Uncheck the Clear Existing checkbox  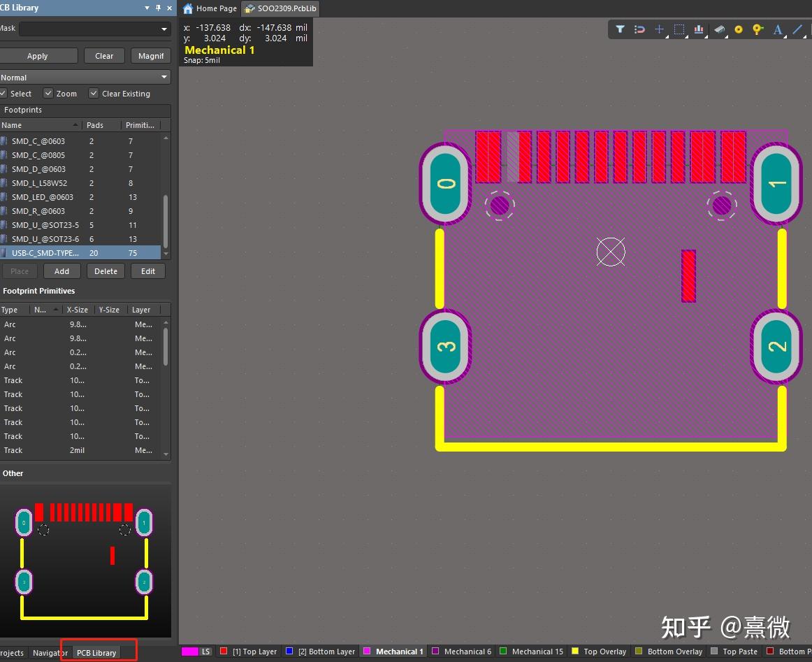tap(94, 94)
